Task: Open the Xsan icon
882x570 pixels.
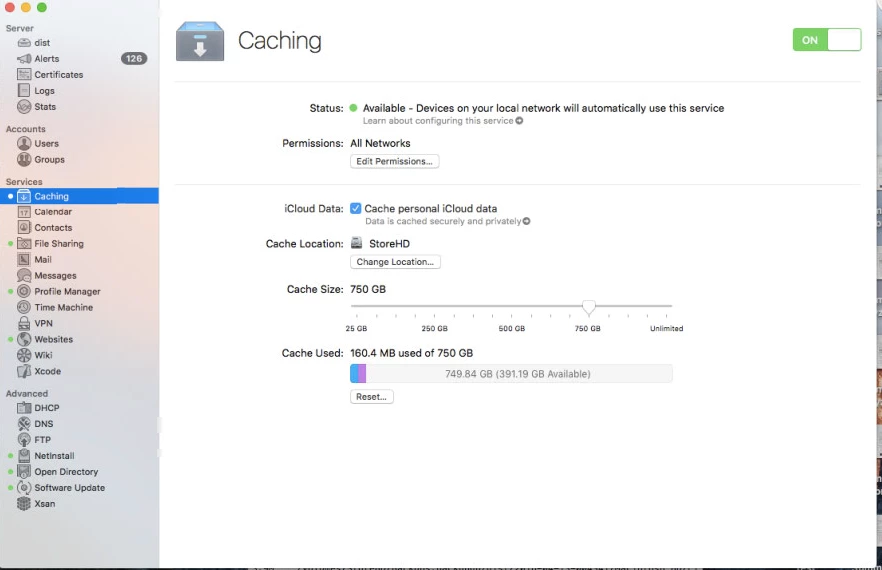Action: click(24, 504)
